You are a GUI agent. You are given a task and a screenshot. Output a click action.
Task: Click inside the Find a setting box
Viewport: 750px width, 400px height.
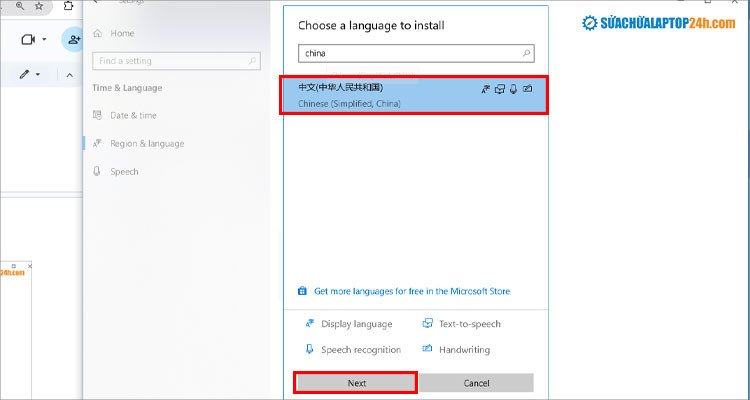[175, 60]
